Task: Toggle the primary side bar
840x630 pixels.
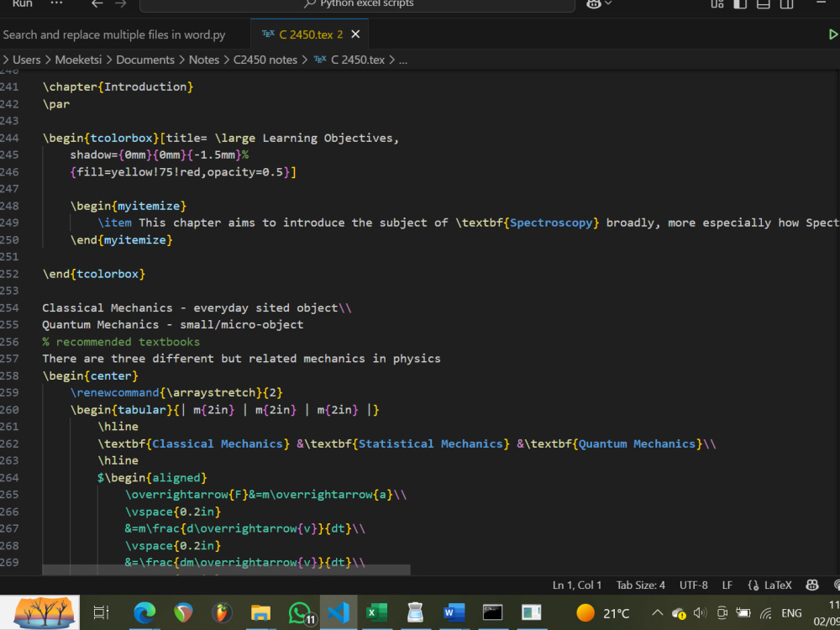Action: point(740,3)
